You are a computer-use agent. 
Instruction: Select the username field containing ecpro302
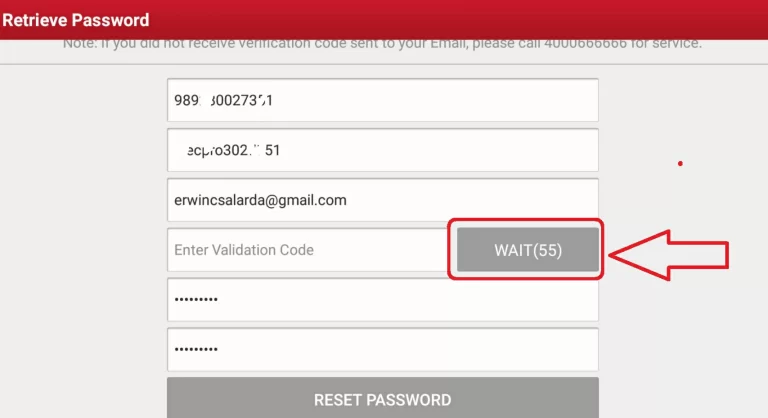pyautogui.click(x=383, y=150)
